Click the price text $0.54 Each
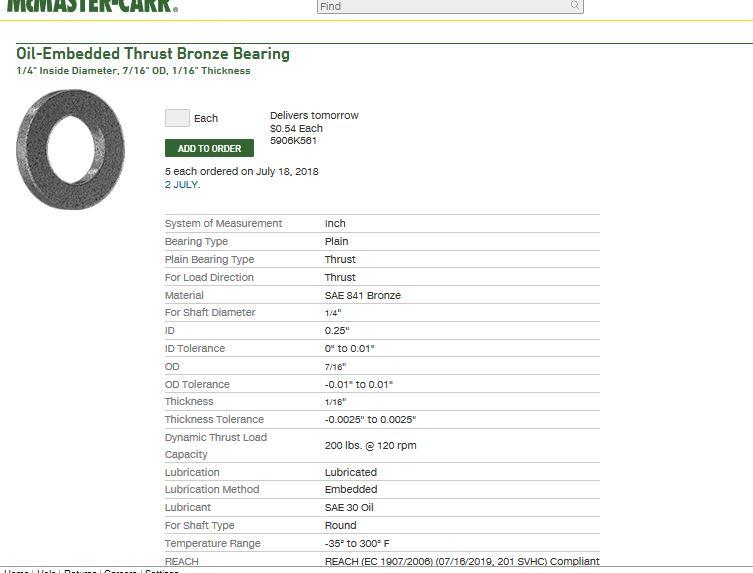753x573 pixels. coord(296,128)
